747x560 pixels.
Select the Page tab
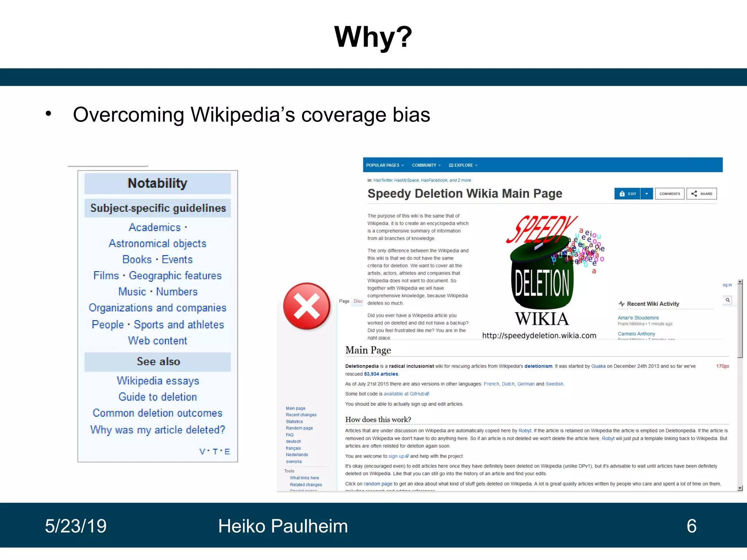(344, 301)
